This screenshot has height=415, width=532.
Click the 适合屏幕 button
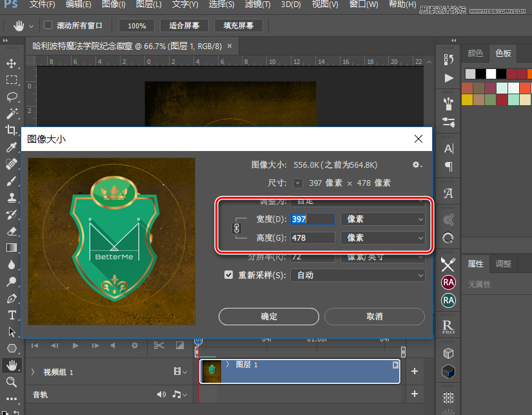tap(184, 26)
